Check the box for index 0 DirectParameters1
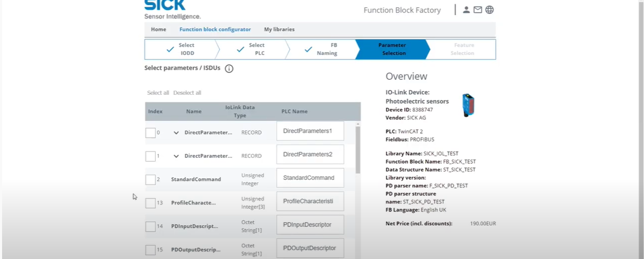This screenshot has width=644, height=259. click(x=151, y=133)
